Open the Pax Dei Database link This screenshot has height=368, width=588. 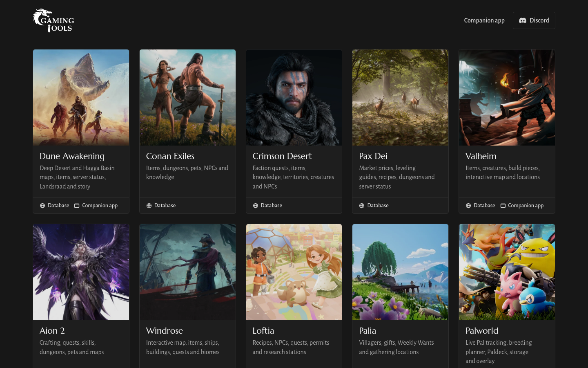coord(374,206)
